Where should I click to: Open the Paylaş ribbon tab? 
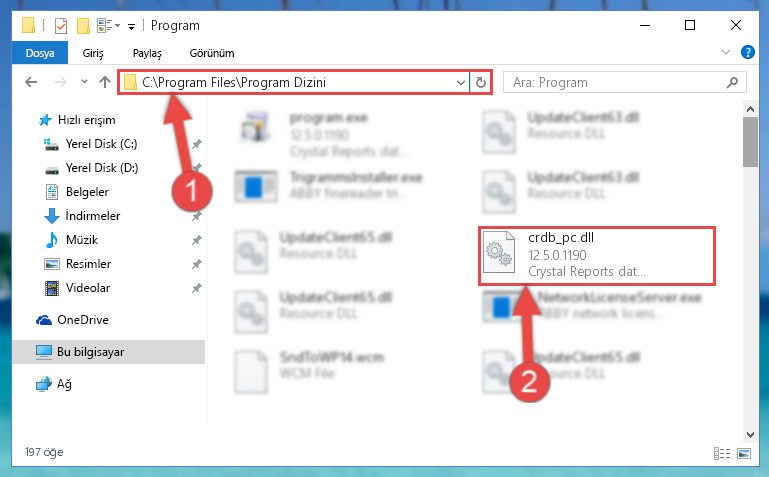click(x=147, y=53)
